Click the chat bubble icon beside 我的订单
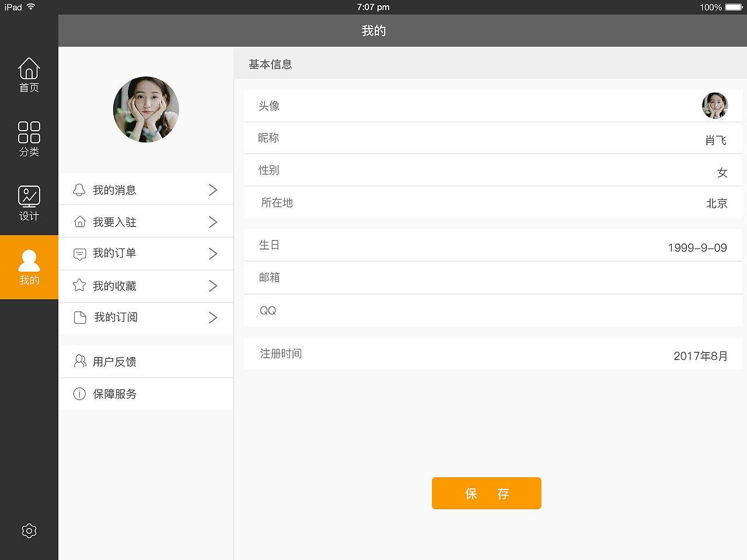747x560 pixels. coord(80,254)
